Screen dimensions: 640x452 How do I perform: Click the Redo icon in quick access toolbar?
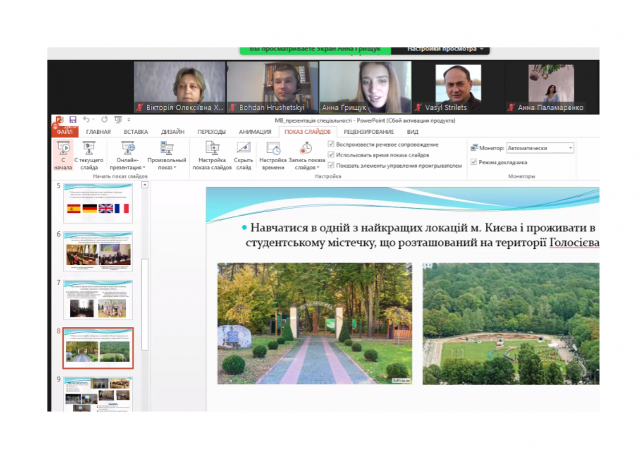(104, 120)
